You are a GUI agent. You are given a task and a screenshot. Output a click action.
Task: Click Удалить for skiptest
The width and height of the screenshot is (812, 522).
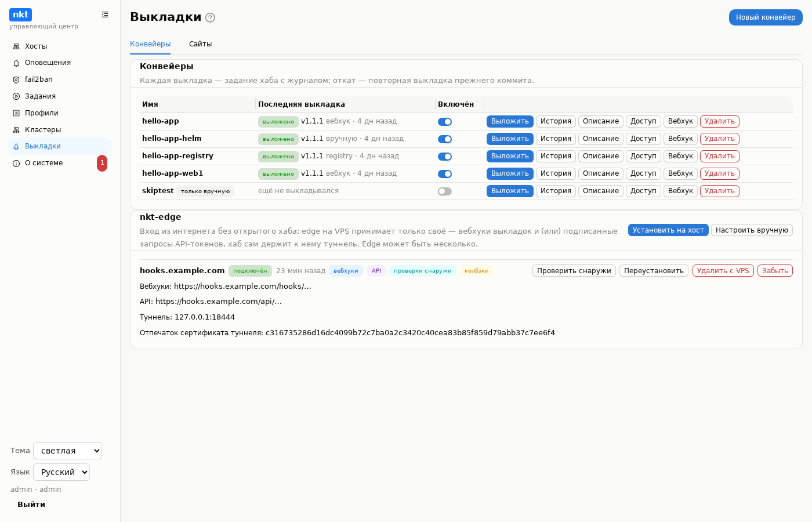tap(719, 191)
